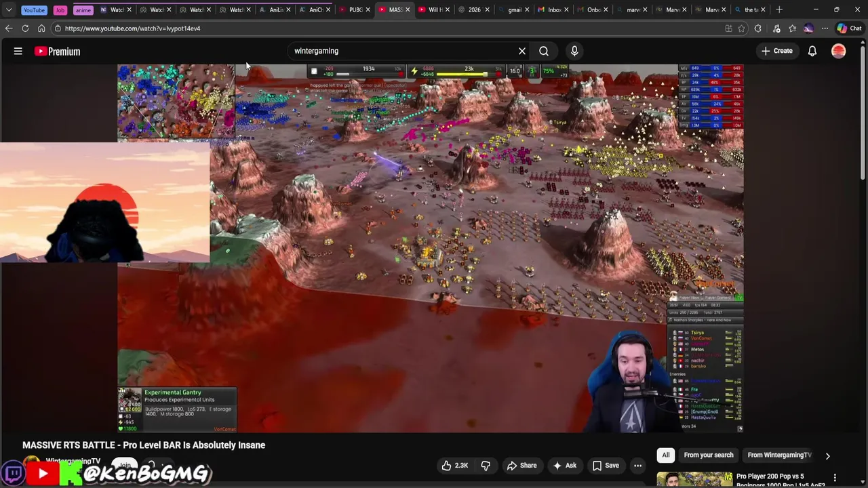Ask about this video
The height and width of the screenshot is (488, 868).
565,466
